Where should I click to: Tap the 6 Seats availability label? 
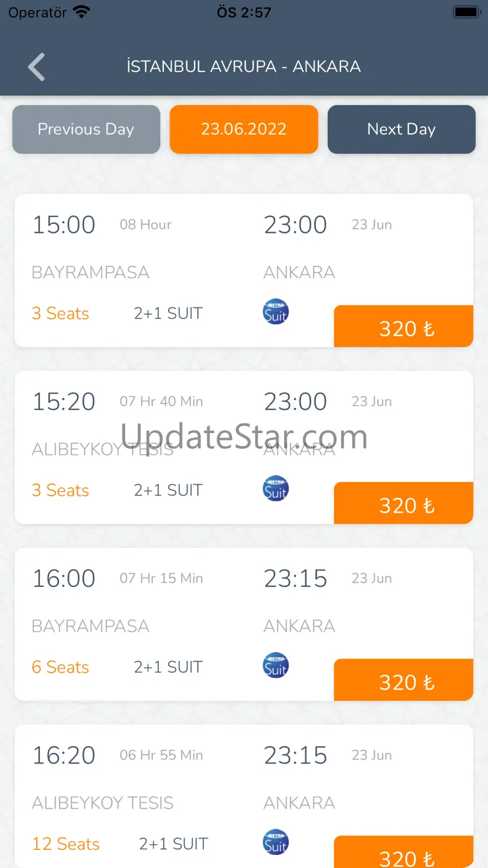[x=60, y=667]
